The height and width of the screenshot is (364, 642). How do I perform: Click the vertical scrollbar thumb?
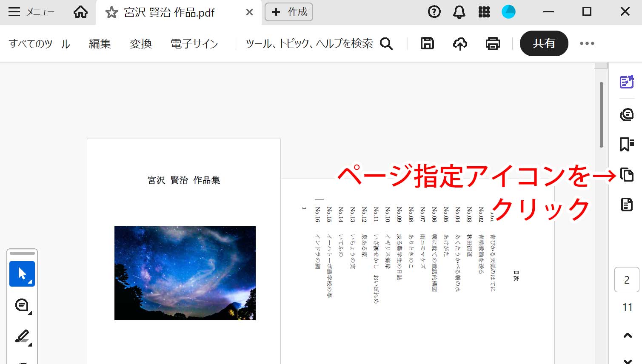(x=602, y=115)
